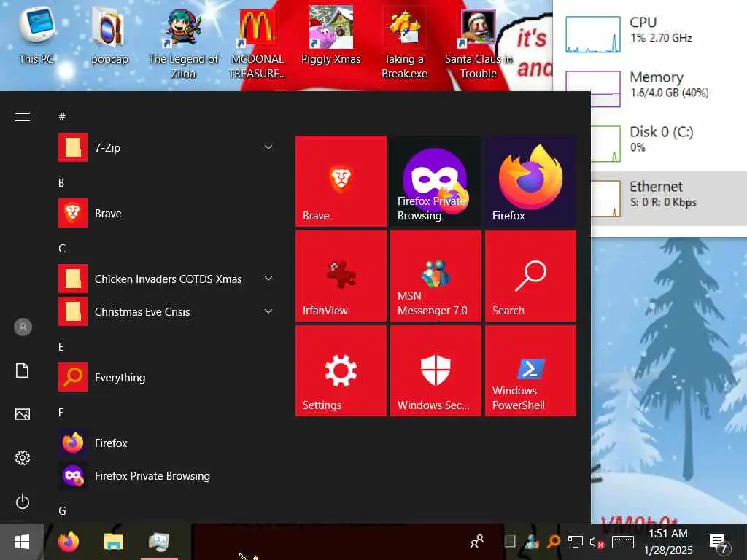
Task: Open the Action Center notifications icon
Action: (x=719, y=542)
